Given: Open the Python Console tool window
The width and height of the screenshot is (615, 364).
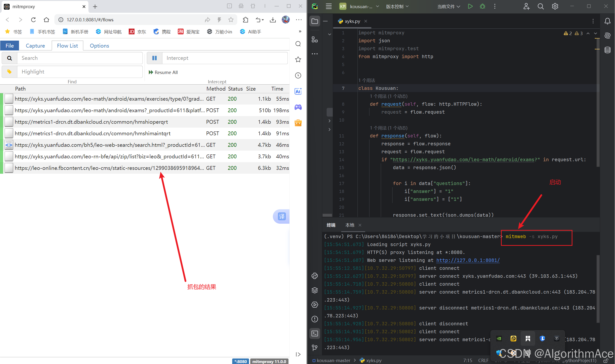Looking at the screenshot, I should pos(315,276).
